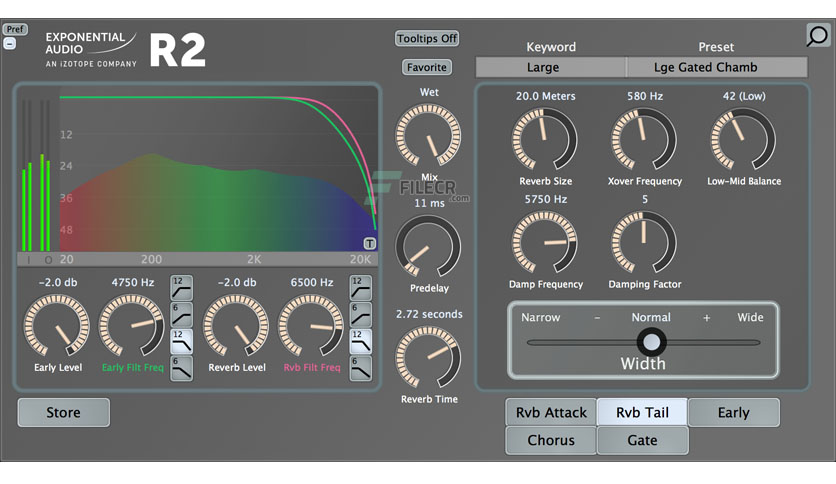This screenshot has height=484, width=836.
Task: Click the Reverb Size knob
Action: (x=544, y=140)
